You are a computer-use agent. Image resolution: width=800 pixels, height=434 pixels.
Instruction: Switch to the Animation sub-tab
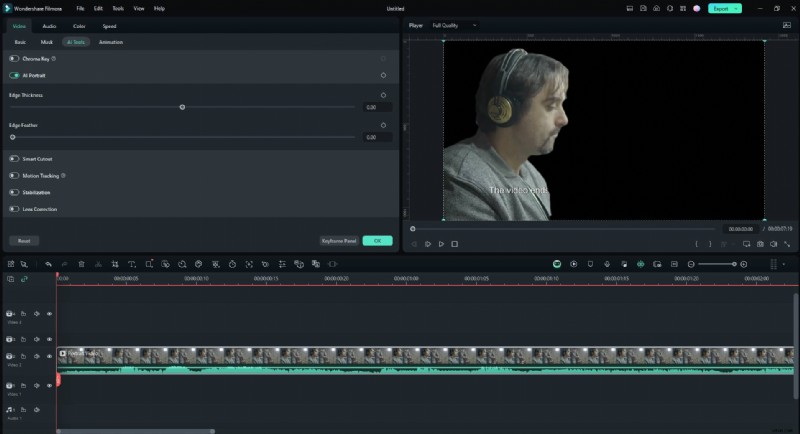pyautogui.click(x=111, y=42)
